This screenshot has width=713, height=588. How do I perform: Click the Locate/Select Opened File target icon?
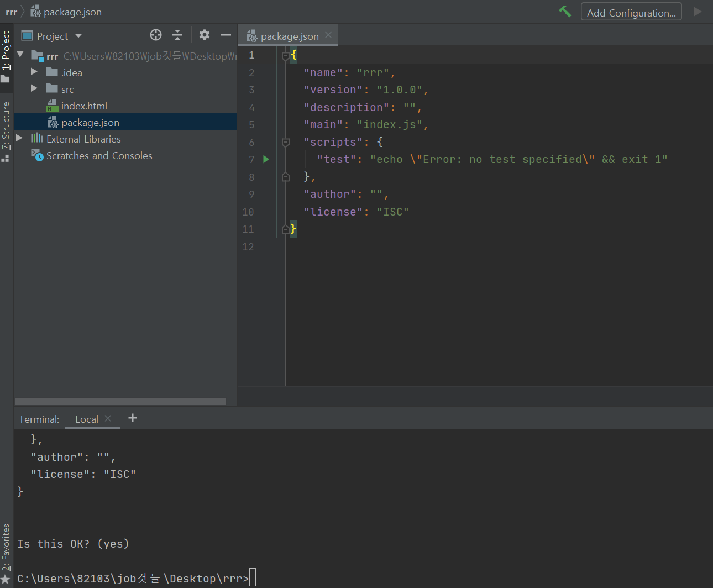156,35
